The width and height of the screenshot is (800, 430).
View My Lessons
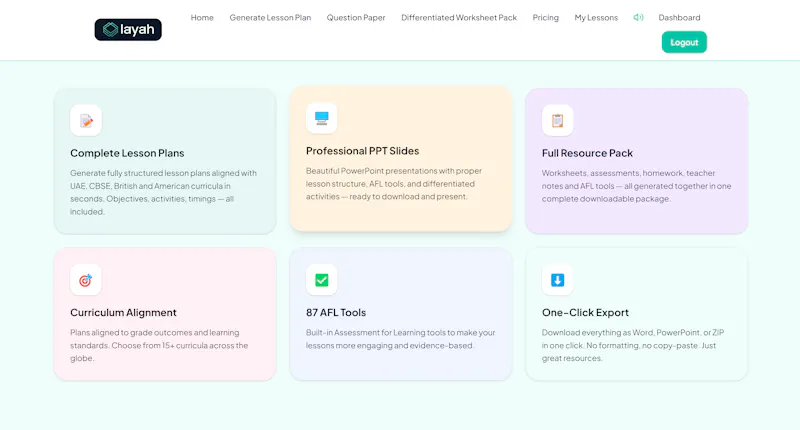[596, 17]
